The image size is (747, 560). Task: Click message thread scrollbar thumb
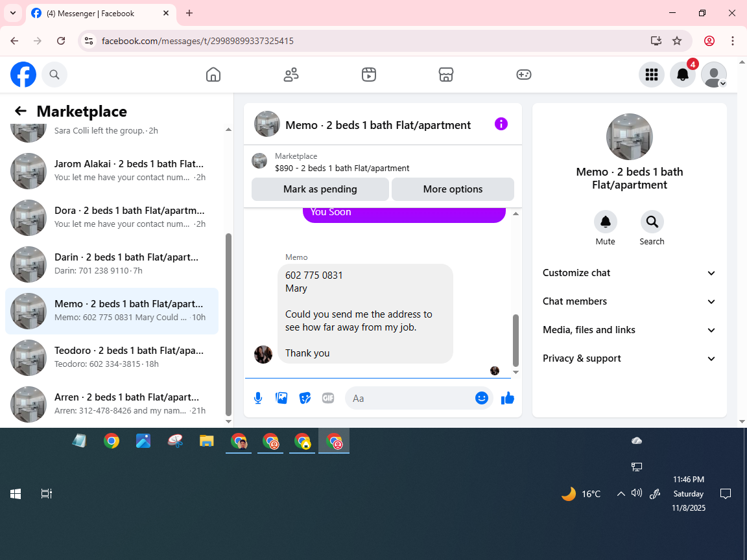click(x=516, y=340)
